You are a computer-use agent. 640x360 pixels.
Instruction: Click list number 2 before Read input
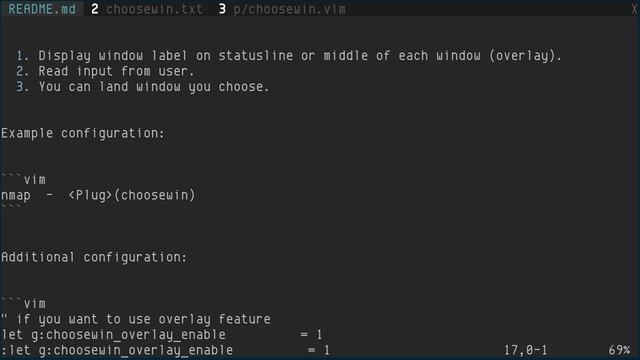click(x=22, y=71)
